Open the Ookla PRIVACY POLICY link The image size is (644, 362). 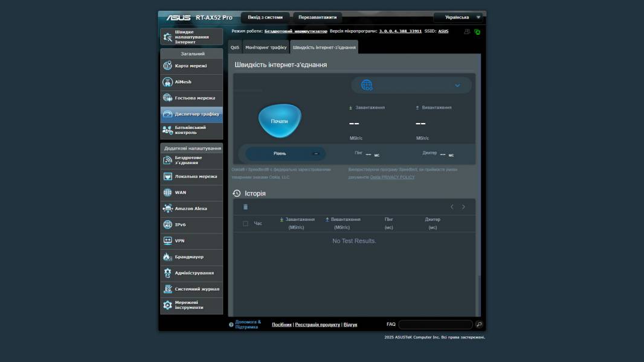tap(392, 177)
